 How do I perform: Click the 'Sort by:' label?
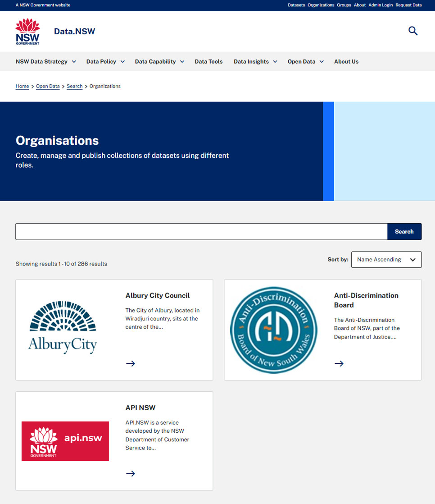[338, 259]
